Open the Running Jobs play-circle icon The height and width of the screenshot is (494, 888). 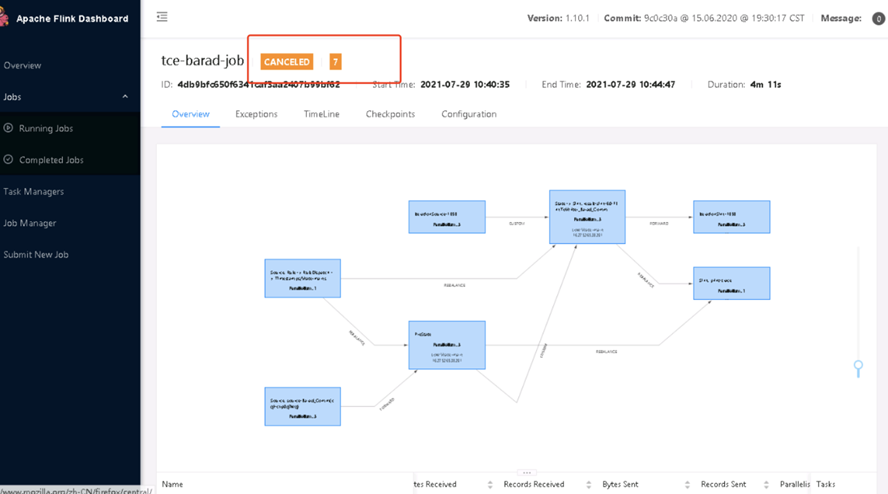click(x=8, y=128)
